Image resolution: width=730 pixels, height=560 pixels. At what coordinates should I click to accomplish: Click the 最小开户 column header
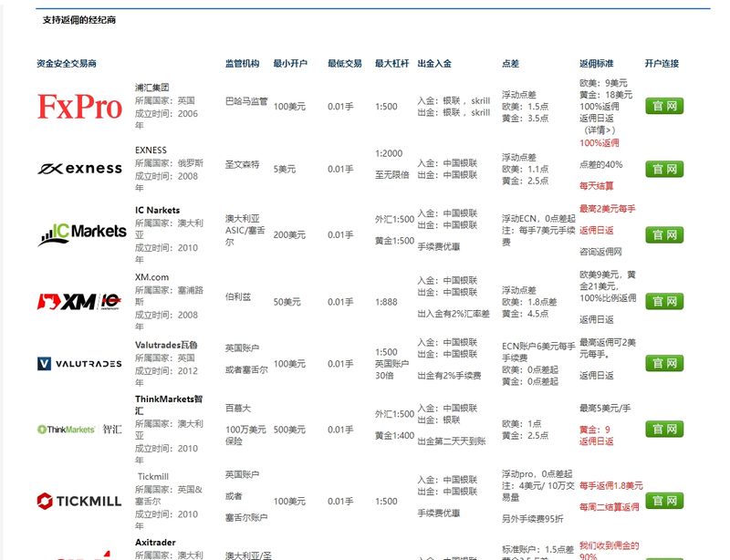pyautogui.click(x=290, y=63)
